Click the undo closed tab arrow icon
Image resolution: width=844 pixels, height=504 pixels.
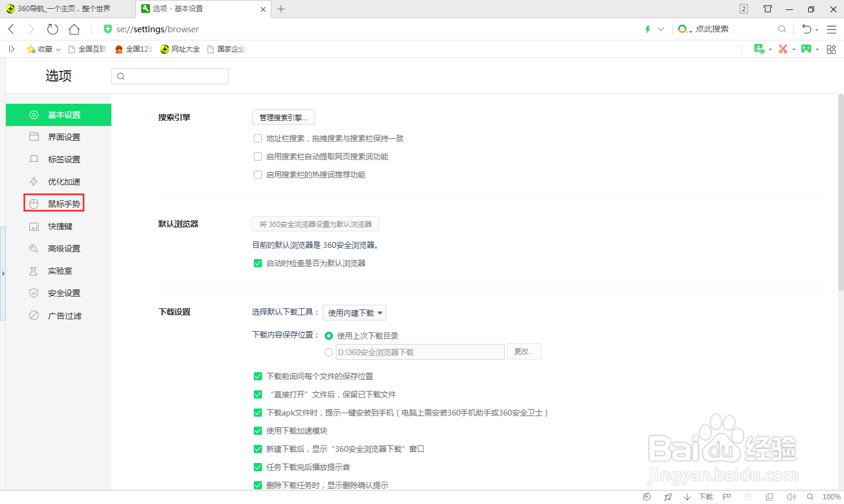coord(807,29)
